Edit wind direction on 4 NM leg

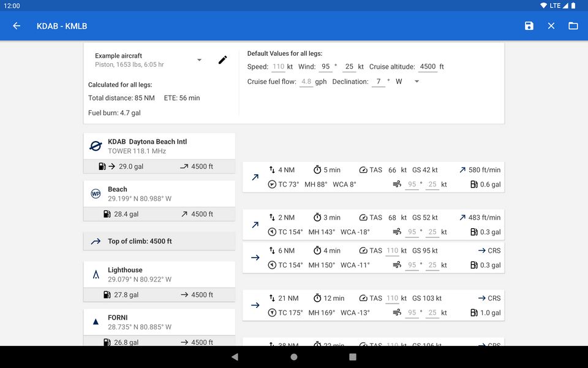coord(412,185)
